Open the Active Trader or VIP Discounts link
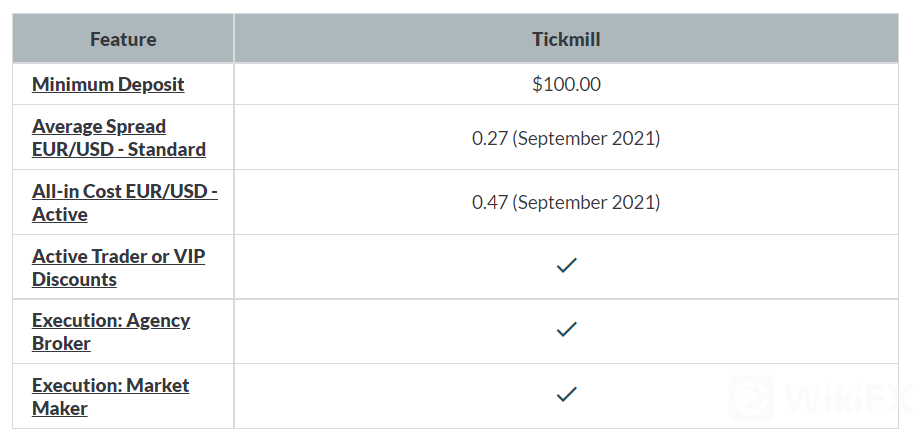 click(x=118, y=268)
